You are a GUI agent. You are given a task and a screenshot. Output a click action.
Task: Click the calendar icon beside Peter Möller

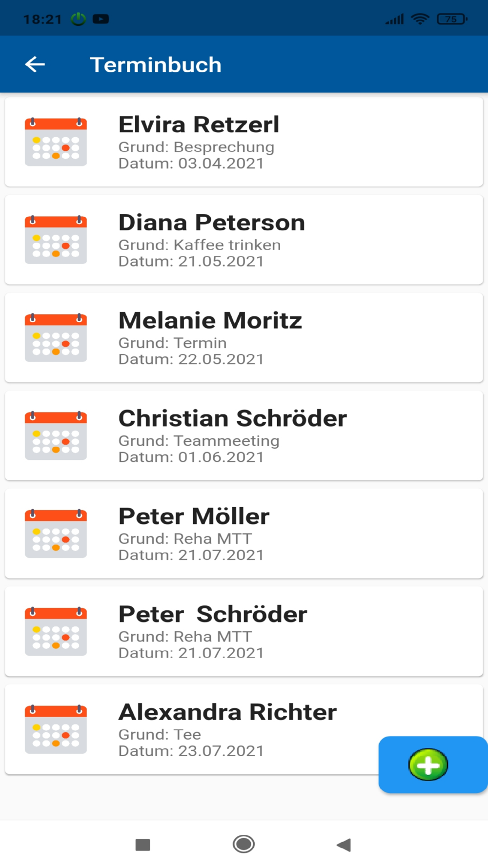click(x=56, y=534)
